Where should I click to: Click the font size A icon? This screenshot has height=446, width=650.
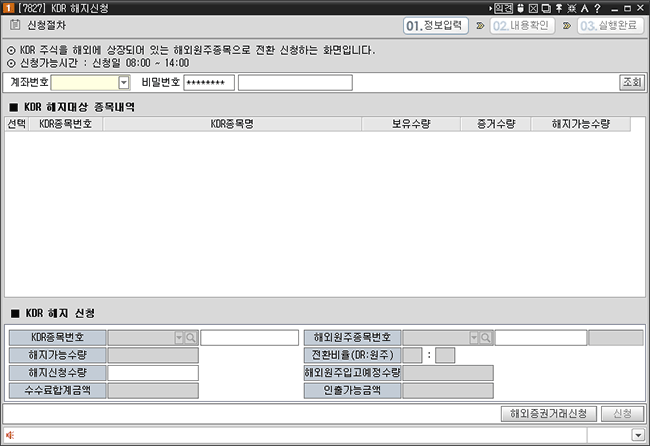pos(585,8)
